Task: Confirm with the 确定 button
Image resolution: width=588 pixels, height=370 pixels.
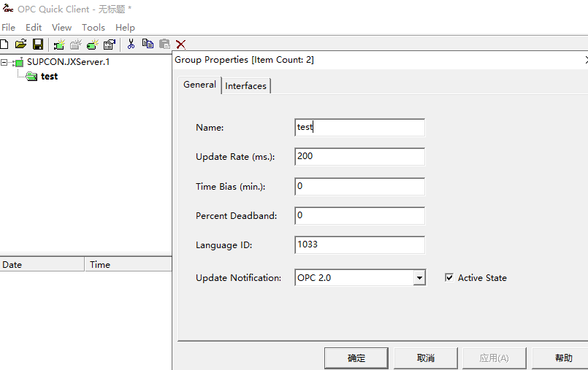Action: 356,358
